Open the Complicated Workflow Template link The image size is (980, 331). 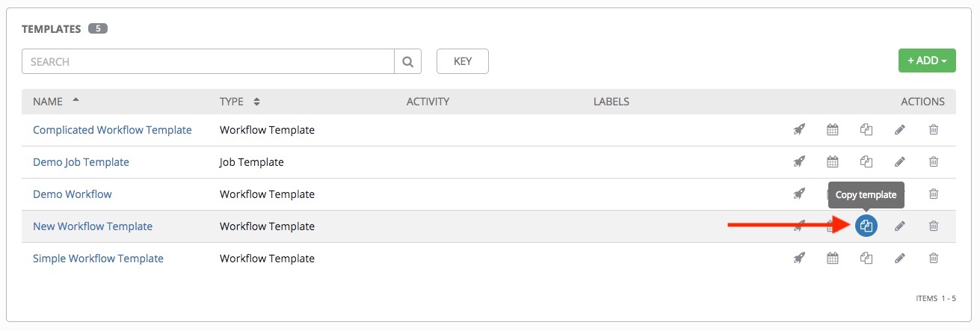[x=112, y=130]
